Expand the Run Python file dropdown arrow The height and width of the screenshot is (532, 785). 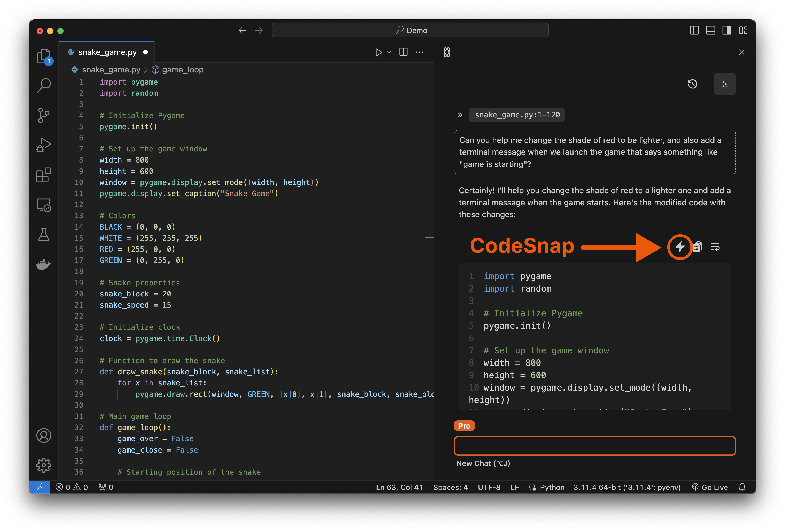pyautogui.click(x=389, y=52)
